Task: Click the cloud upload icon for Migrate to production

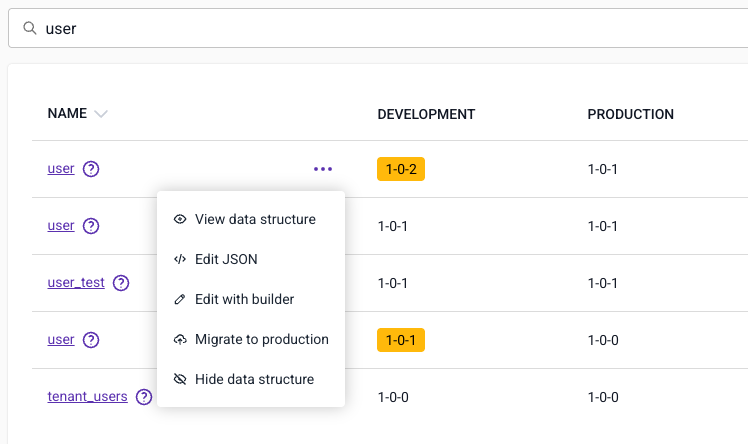Action: pyautogui.click(x=180, y=339)
